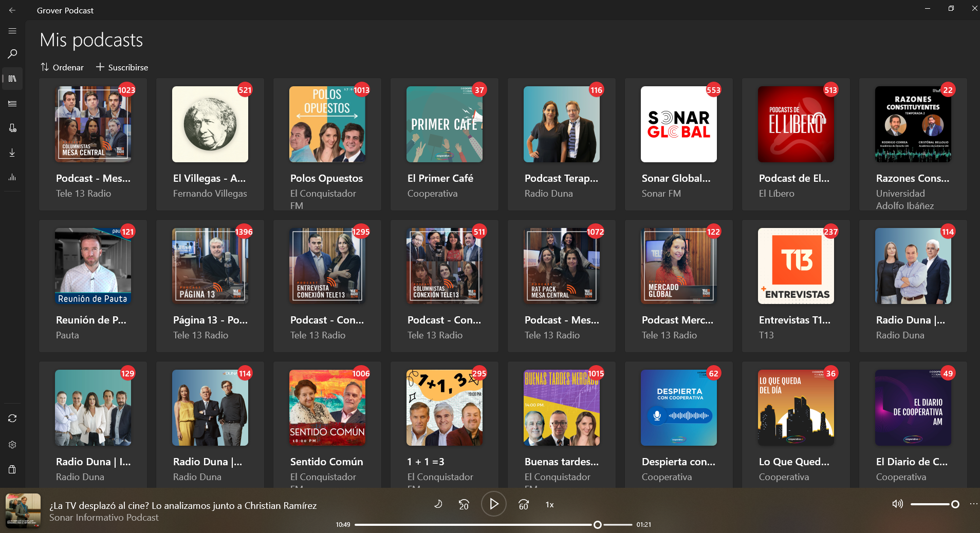Open the search page icon
This screenshot has width=980, height=533.
[x=12, y=54]
